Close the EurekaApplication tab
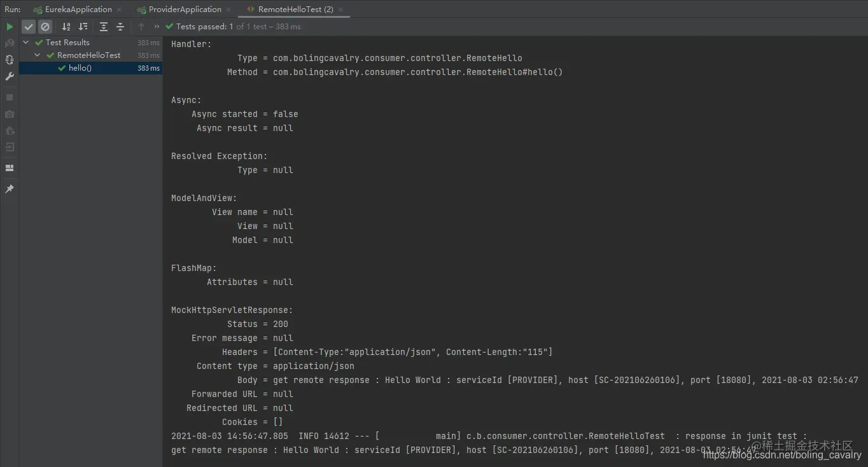The image size is (868, 467). pos(119,10)
